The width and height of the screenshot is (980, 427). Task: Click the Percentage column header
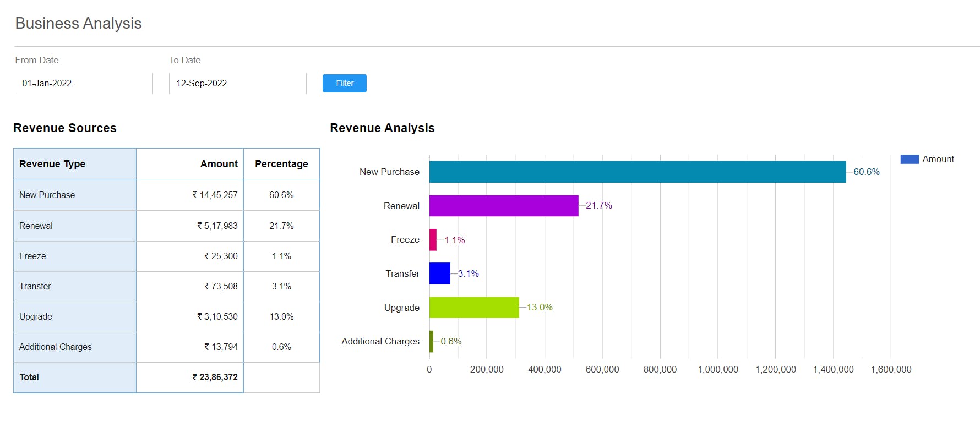[281, 164]
